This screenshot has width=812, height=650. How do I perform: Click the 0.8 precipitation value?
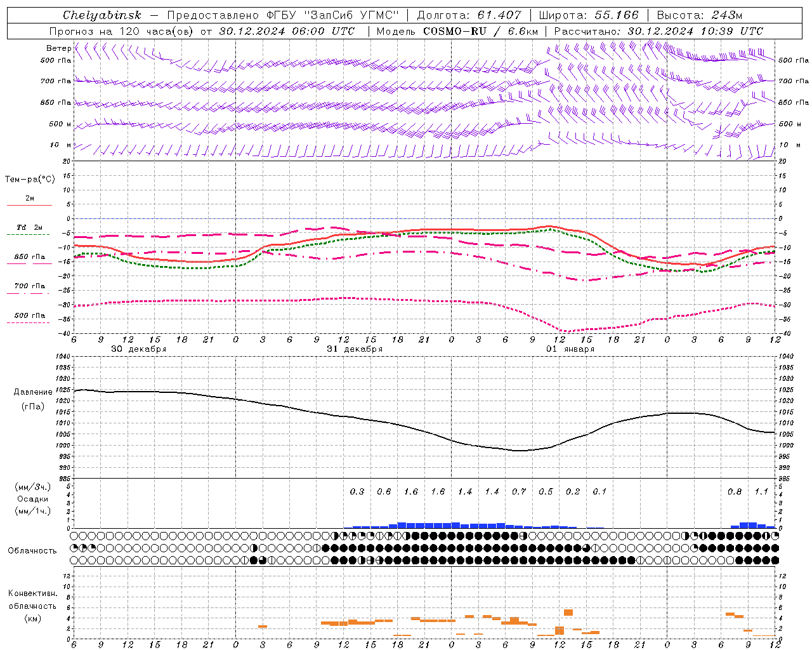[735, 492]
